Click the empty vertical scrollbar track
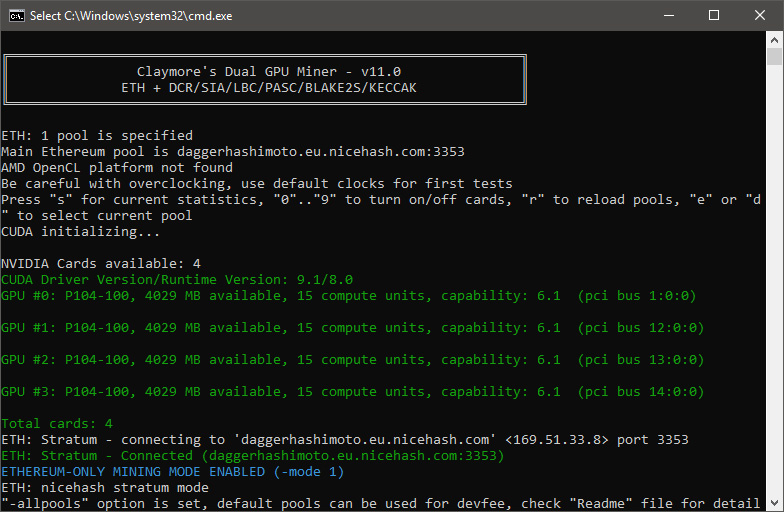784x512 pixels. coord(774,280)
